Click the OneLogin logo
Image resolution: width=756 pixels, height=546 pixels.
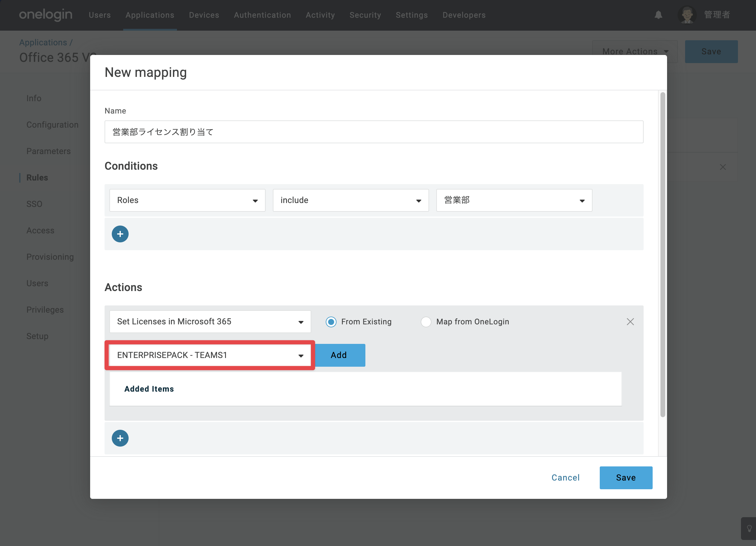46,15
